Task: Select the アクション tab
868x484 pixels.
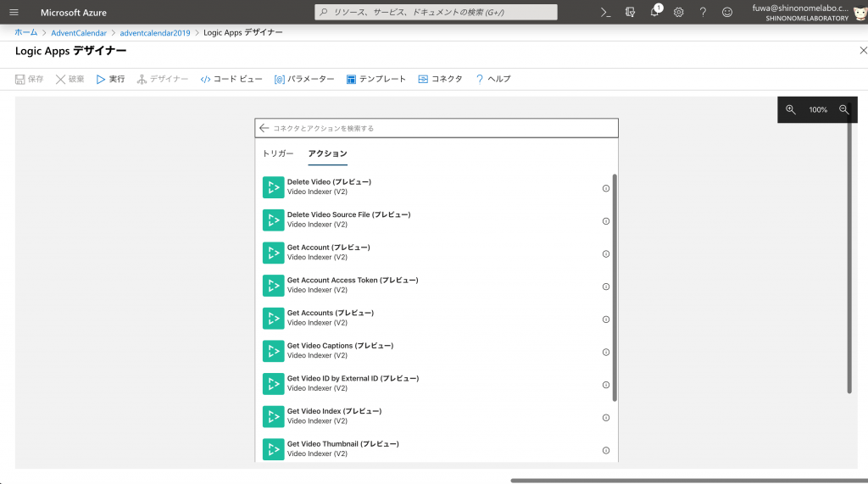Action: pyautogui.click(x=328, y=153)
